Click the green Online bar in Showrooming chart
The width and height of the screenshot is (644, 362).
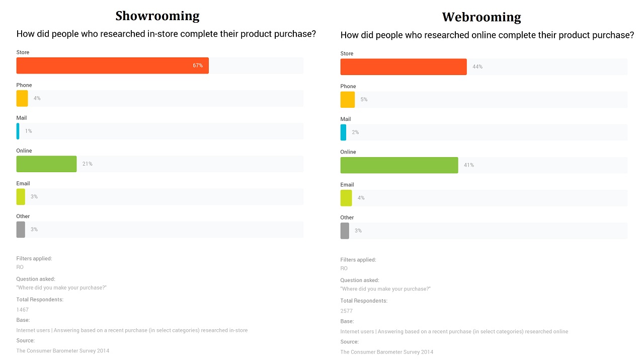46,164
